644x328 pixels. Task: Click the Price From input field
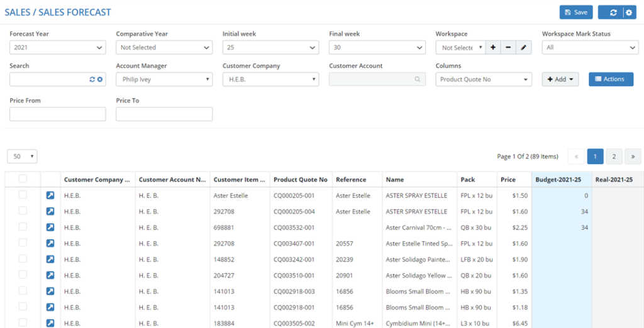(x=57, y=114)
